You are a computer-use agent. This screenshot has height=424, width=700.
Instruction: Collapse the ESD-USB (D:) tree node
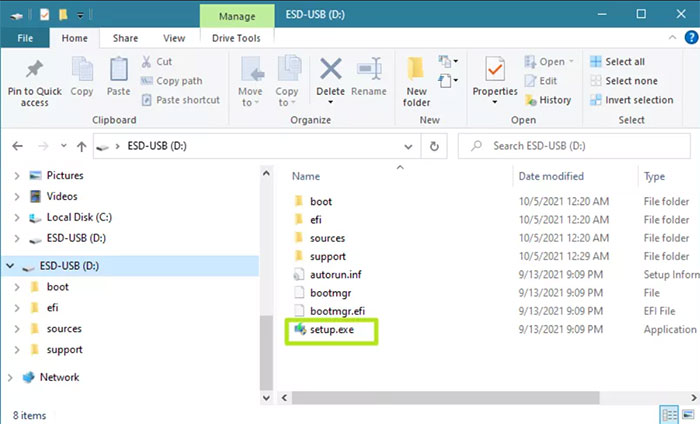click(11, 266)
